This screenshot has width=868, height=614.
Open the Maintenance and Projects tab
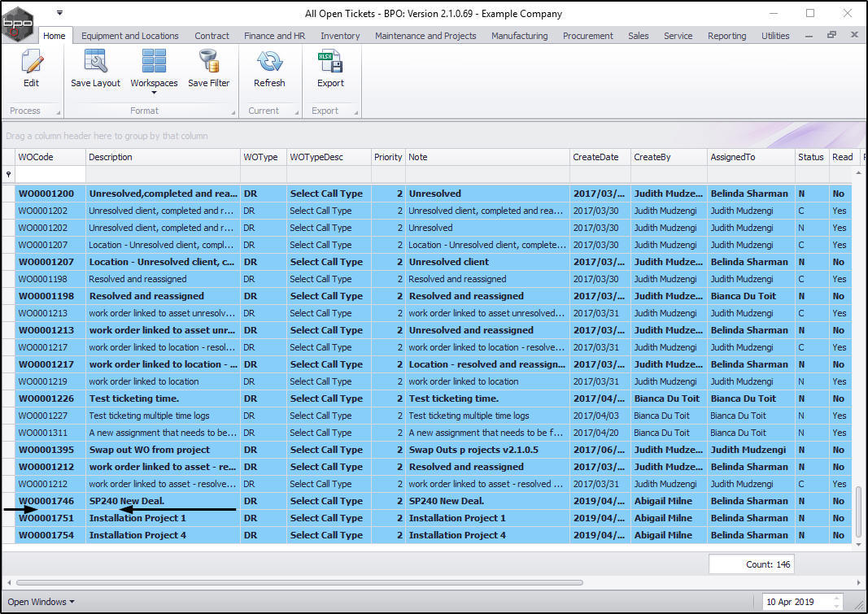[x=425, y=36]
